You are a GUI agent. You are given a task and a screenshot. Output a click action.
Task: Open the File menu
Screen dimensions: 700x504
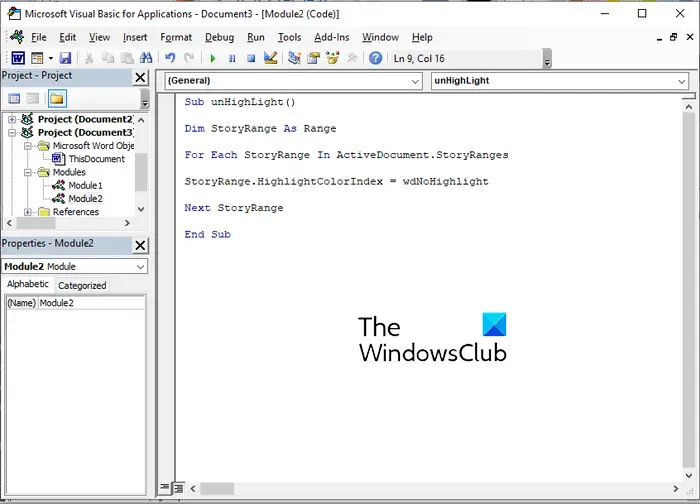click(39, 37)
